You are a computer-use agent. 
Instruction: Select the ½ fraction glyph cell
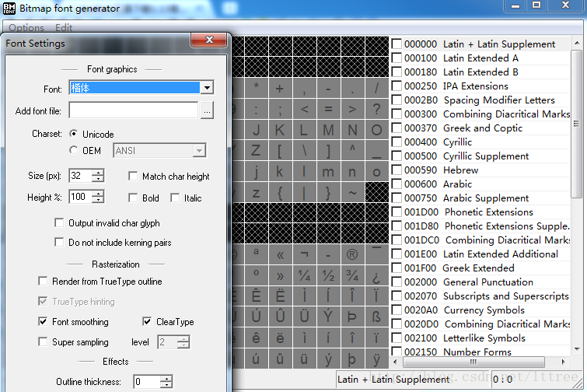[328, 276]
